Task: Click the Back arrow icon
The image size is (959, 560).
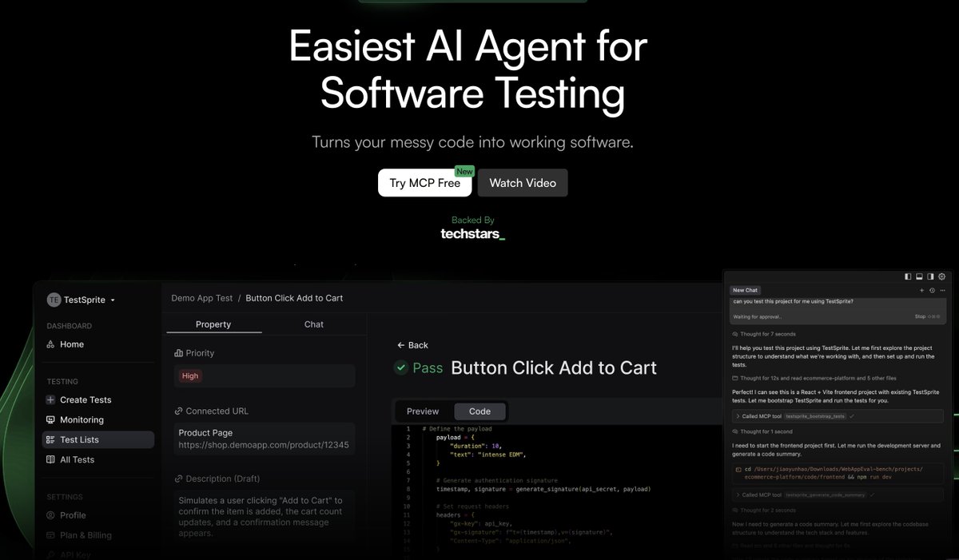Action: click(x=401, y=345)
